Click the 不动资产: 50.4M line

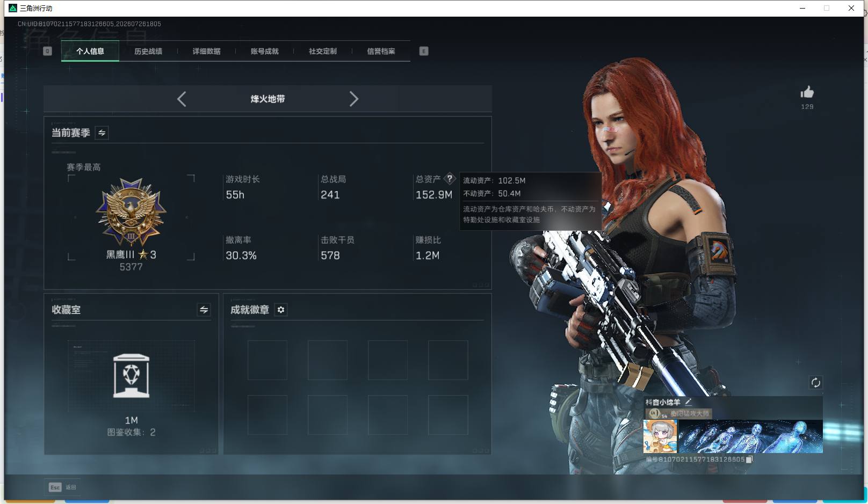pyautogui.click(x=492, y=194)
